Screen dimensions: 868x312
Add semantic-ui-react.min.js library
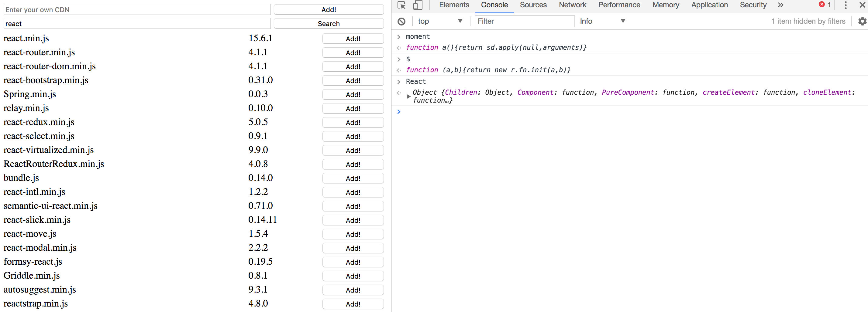pos(353,206)
